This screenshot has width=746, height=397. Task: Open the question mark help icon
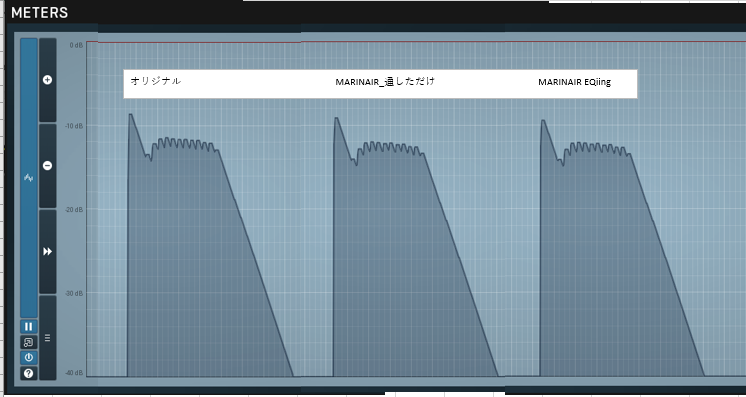click(29, 373)
